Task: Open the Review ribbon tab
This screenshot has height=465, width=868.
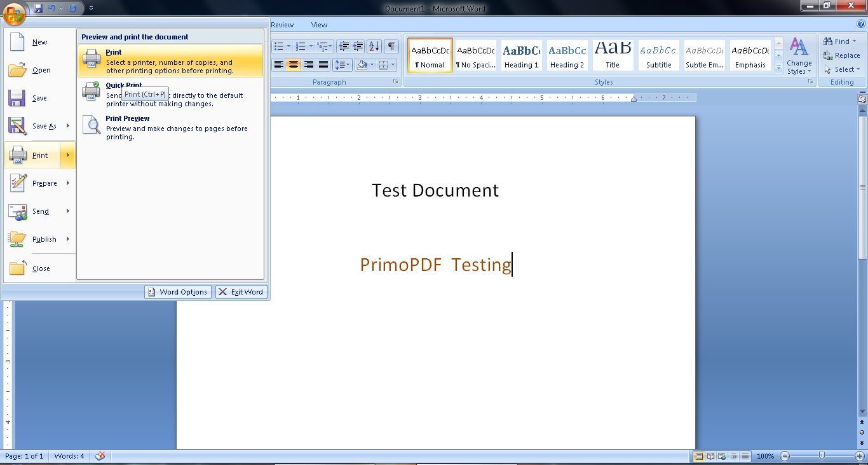Action: point(282,25)
